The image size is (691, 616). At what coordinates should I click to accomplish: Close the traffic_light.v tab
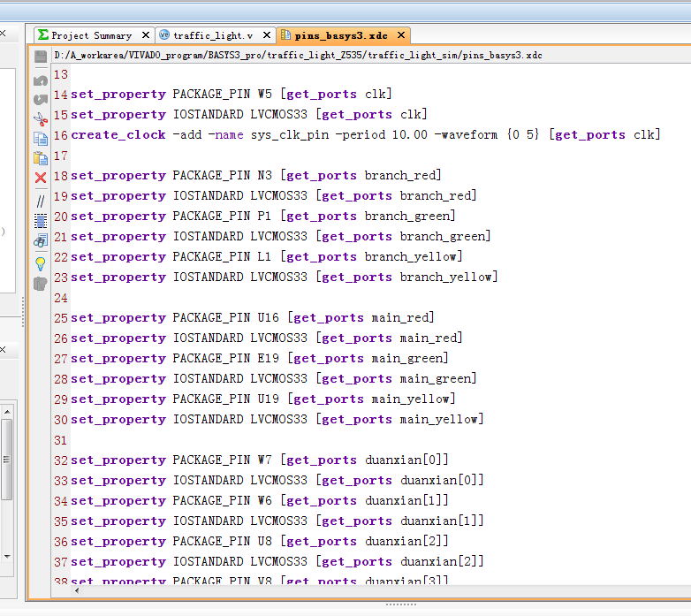tap(265, 35)
